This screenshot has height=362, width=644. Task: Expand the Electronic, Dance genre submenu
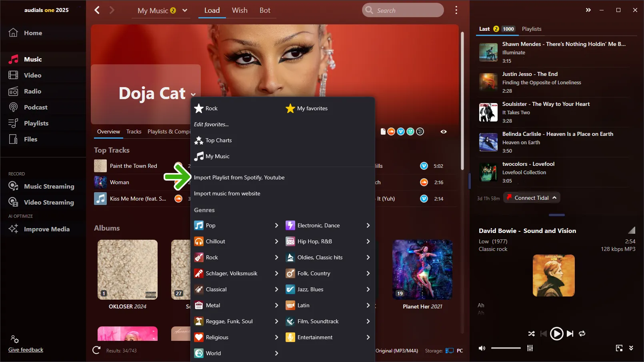point(368,225)
